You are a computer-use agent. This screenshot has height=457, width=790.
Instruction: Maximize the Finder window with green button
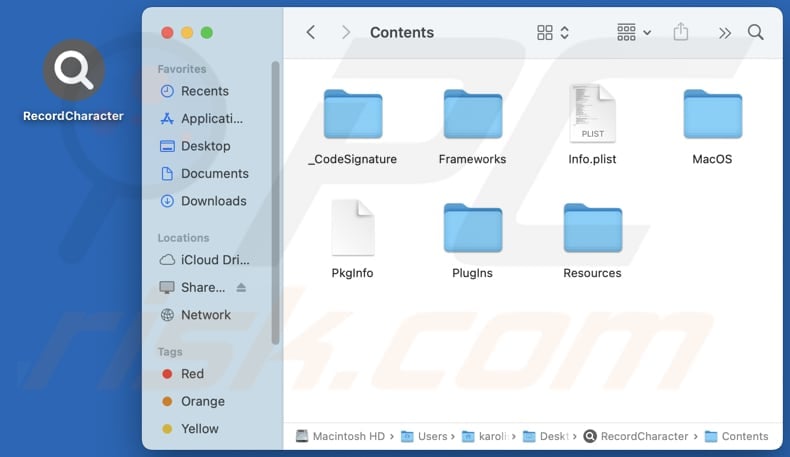(x=207, y=33)
